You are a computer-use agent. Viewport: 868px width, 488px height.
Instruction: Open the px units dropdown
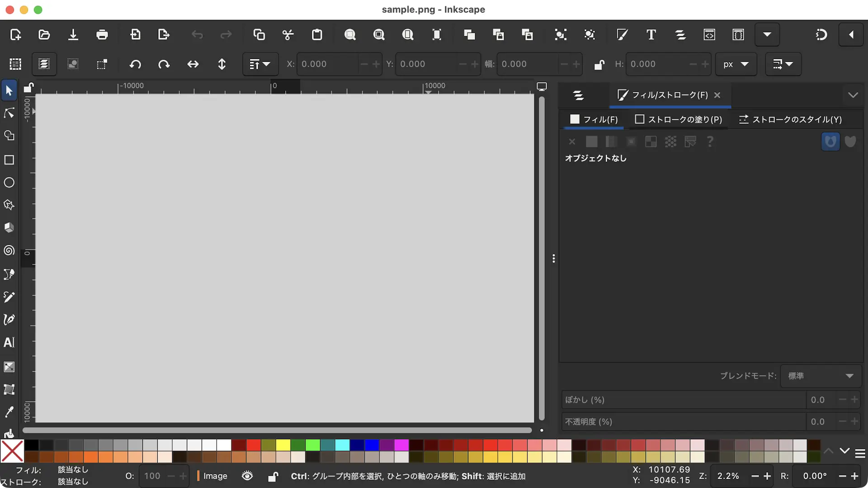pyautogui.click(x=736, y=64)
